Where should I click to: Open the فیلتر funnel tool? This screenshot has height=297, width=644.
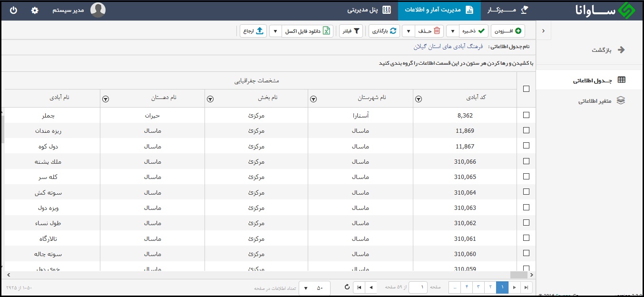pos(351,31)
